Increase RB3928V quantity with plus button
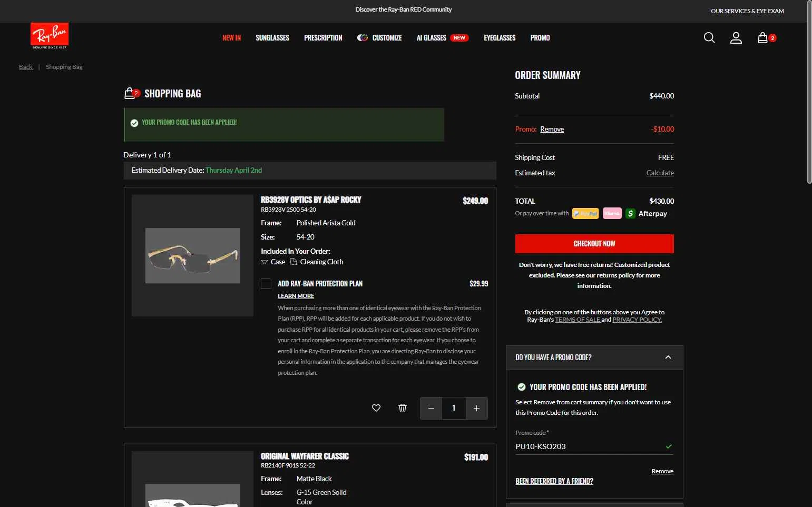Screen dimensions: 812x507 [476, 409]
